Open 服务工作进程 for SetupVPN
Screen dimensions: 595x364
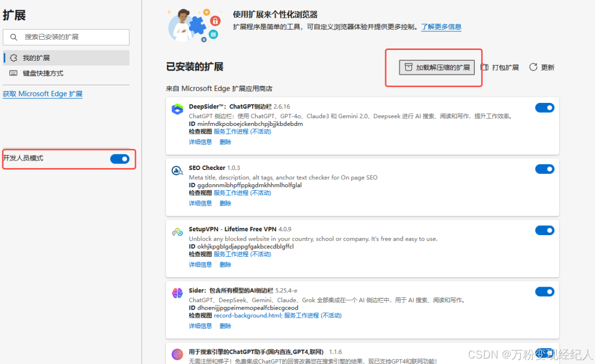tap(242, 254)
